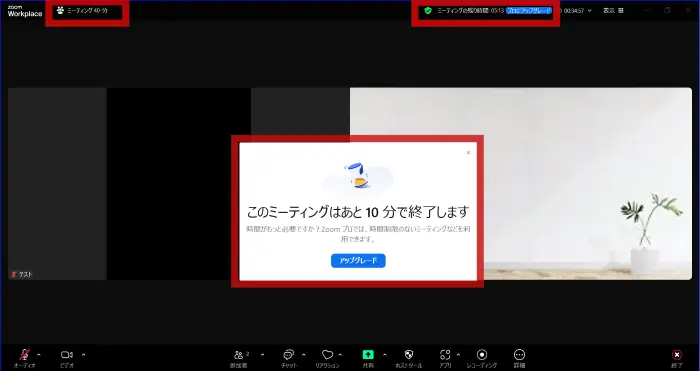Click the ミーティング 40-分 title label
This screenshot has width=700, height=371.
88,10
